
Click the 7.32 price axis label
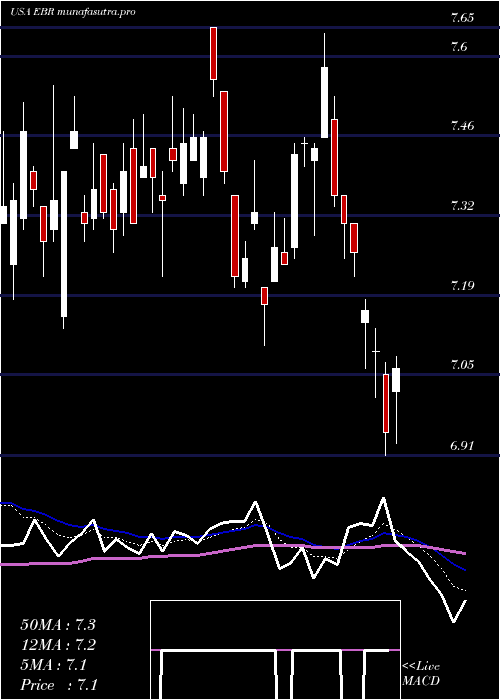pos(462,206)
